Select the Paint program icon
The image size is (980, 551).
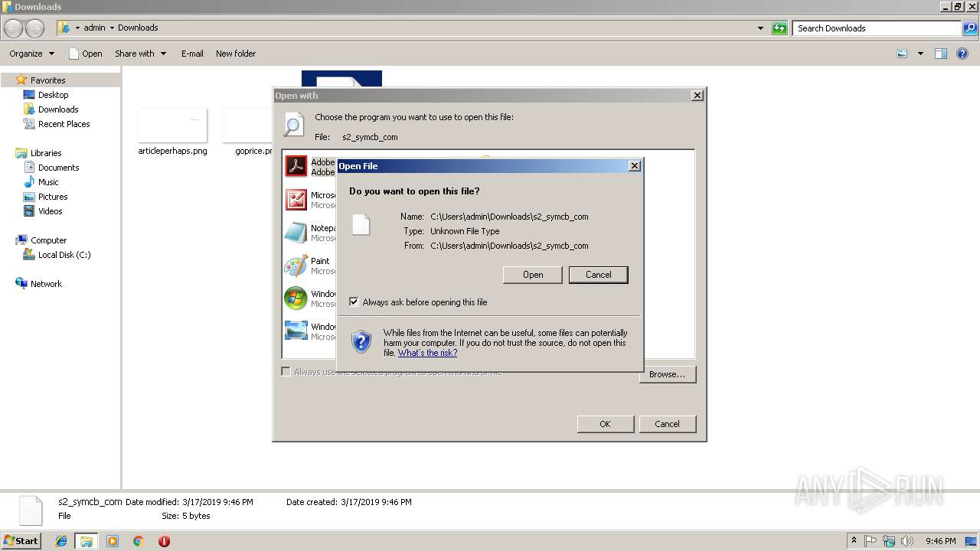[x=296, y=266]
